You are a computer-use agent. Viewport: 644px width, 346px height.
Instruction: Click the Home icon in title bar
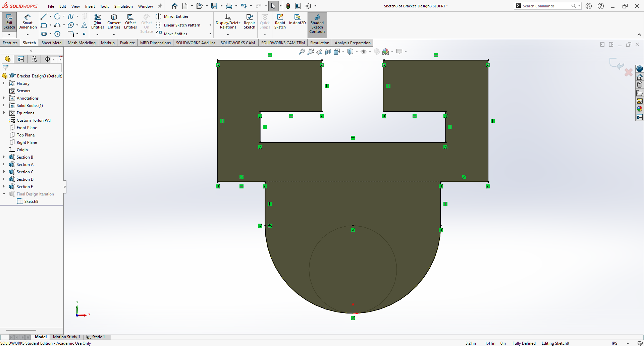[x=175, y=6]
